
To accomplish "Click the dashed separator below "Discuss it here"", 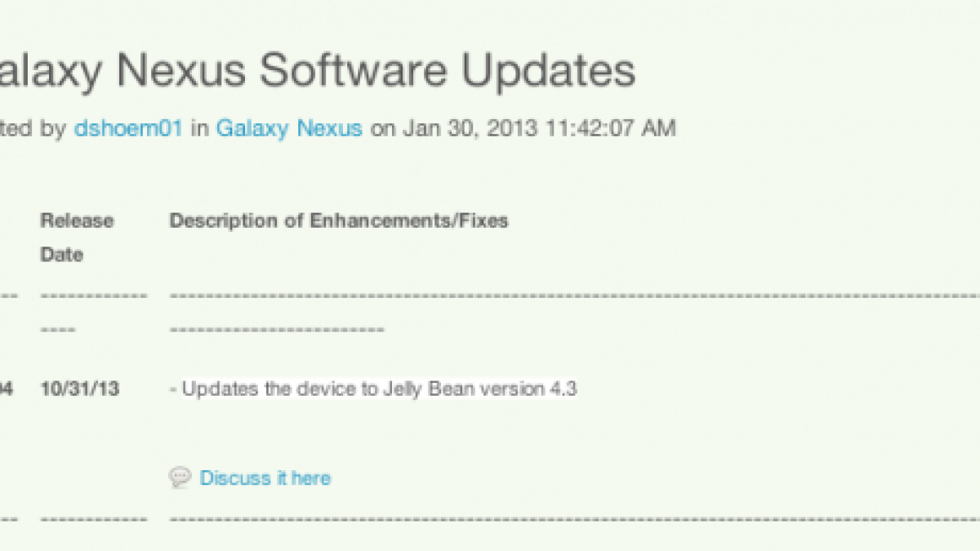I will tap(572, 519).
